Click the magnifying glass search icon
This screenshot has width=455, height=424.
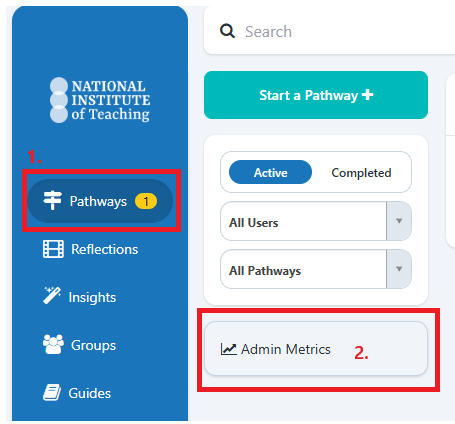click(x=227, y=31)
